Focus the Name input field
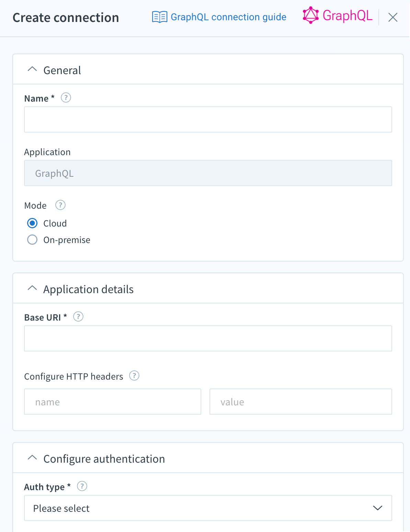The height and width of the screenshot is (532, 410). (x=208, y=119)
